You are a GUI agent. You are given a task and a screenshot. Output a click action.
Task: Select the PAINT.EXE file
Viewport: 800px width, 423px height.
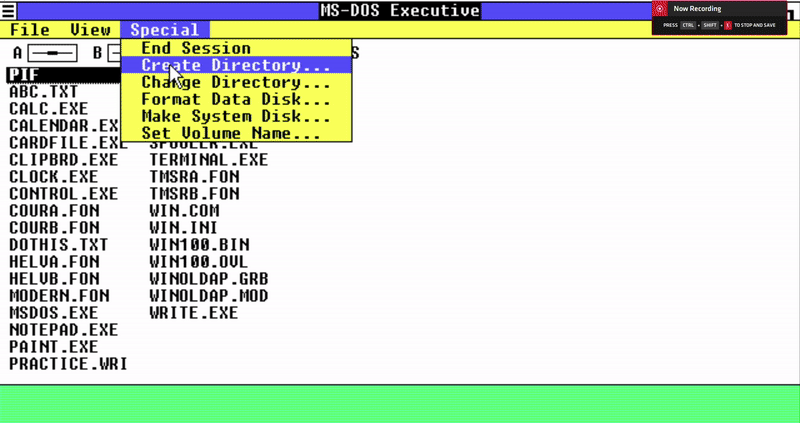coord(54,347)
